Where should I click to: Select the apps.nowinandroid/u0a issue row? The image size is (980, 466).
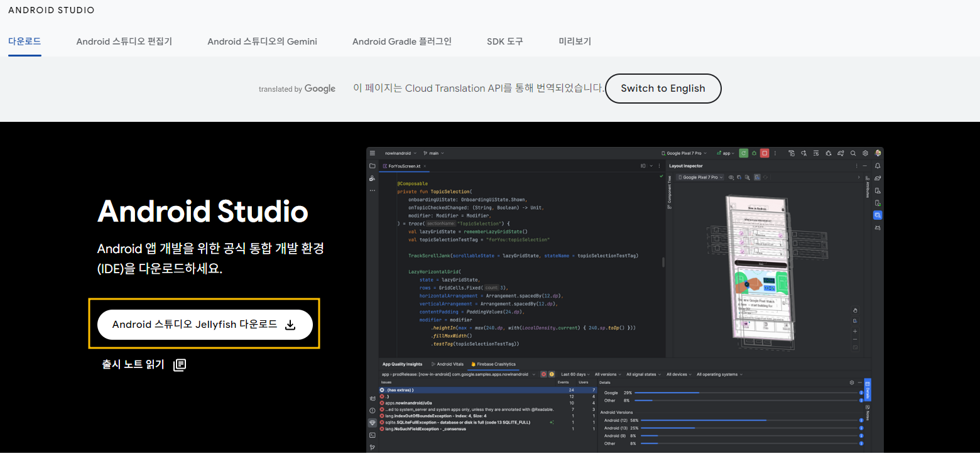[x=488, y=403]
